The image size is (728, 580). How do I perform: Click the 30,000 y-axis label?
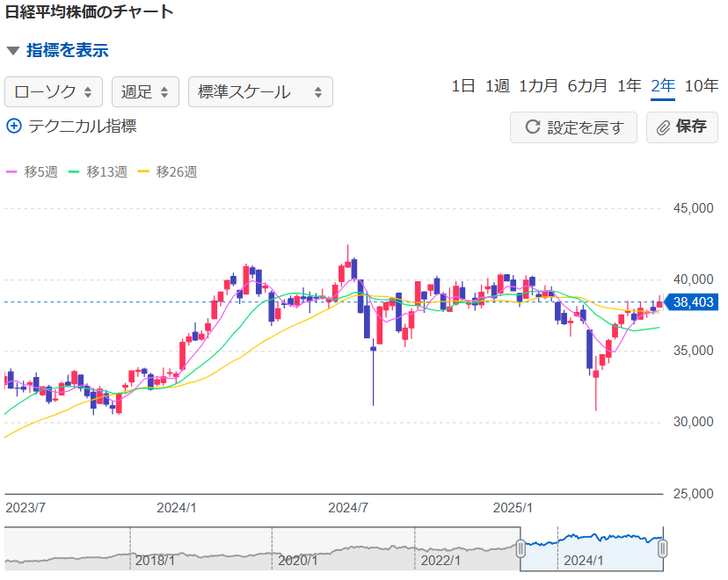tap(693, 422)
